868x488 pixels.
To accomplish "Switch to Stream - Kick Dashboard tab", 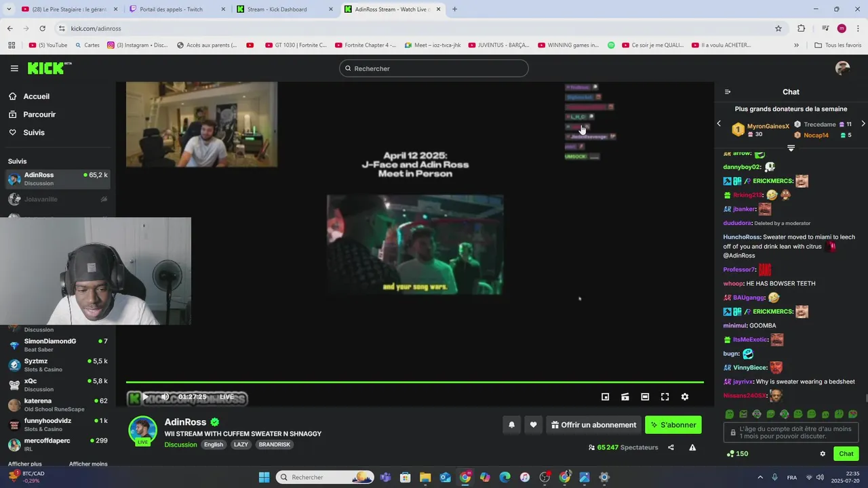I will pyautogui.click(x=285, y=9).
